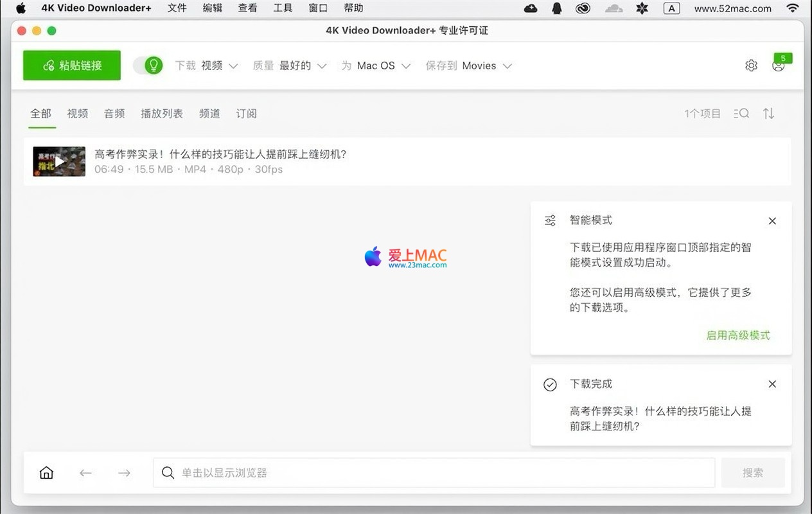Open the 工具 menu in menu bar
The height and width of the screenshot is (514, 812).
pyautogui.click(x=283, y=8)
